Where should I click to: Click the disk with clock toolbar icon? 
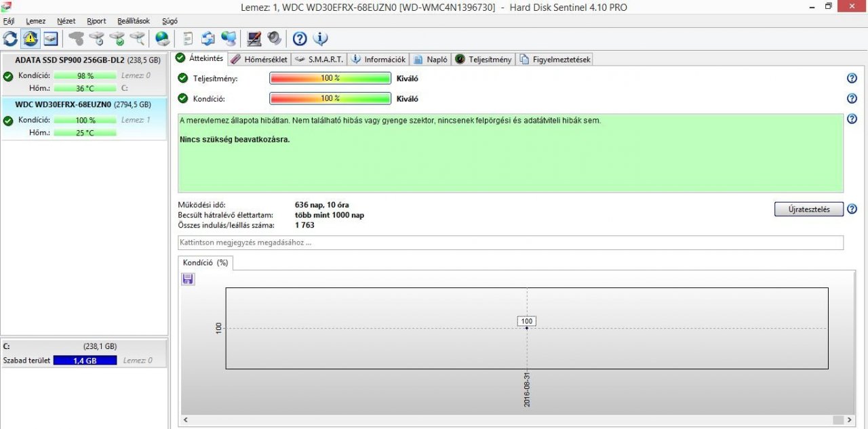[x=96, y=39]
